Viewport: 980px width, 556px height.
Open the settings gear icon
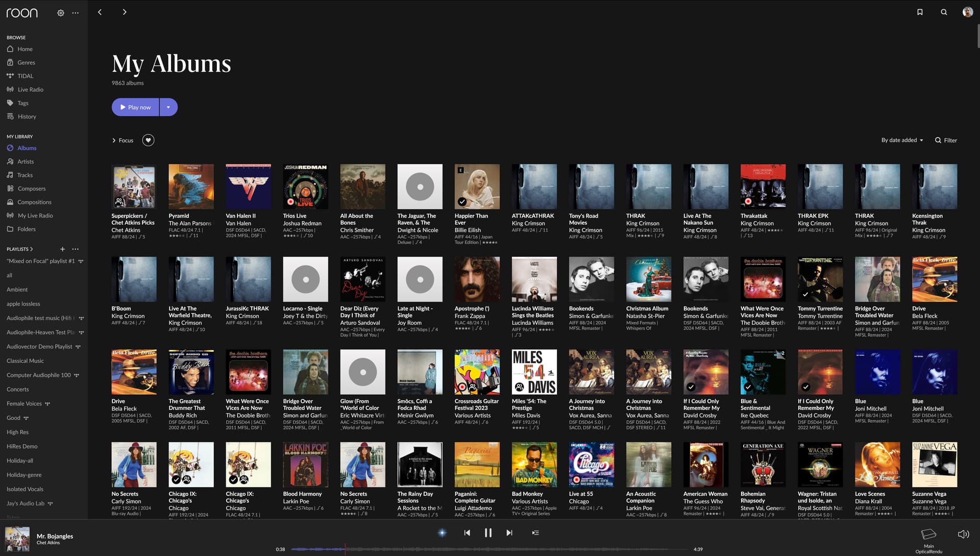point(61,13)
